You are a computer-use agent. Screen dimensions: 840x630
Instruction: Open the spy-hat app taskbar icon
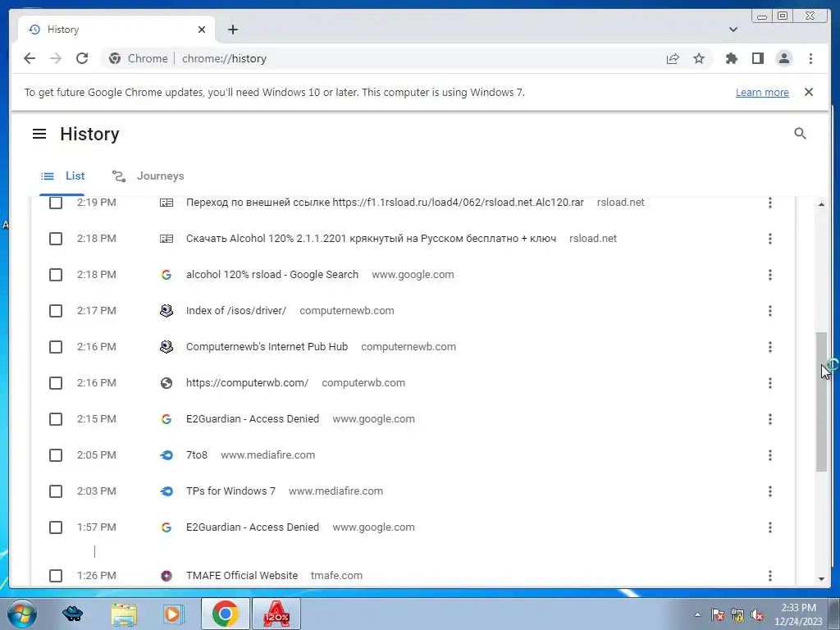[x=73, y=614]
